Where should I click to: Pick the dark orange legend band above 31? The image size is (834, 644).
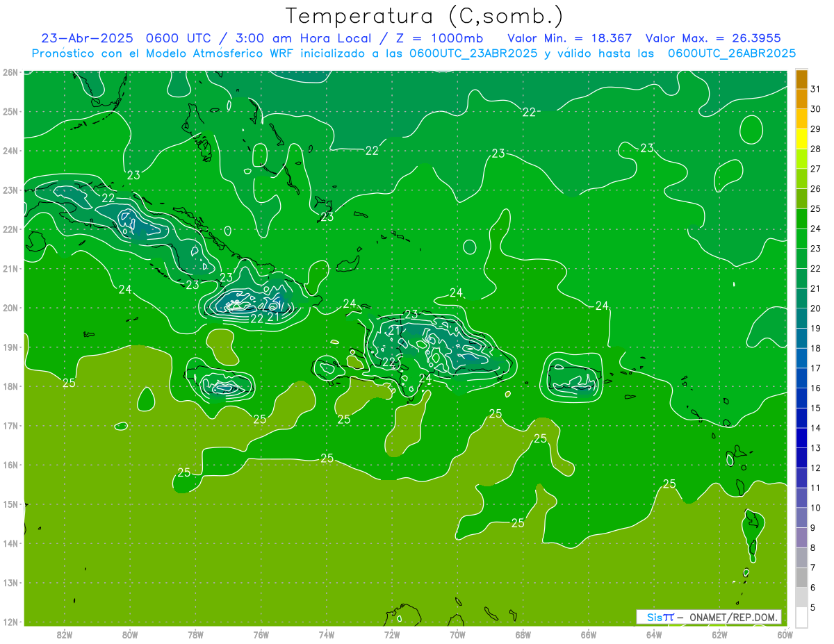pos(801,79)
